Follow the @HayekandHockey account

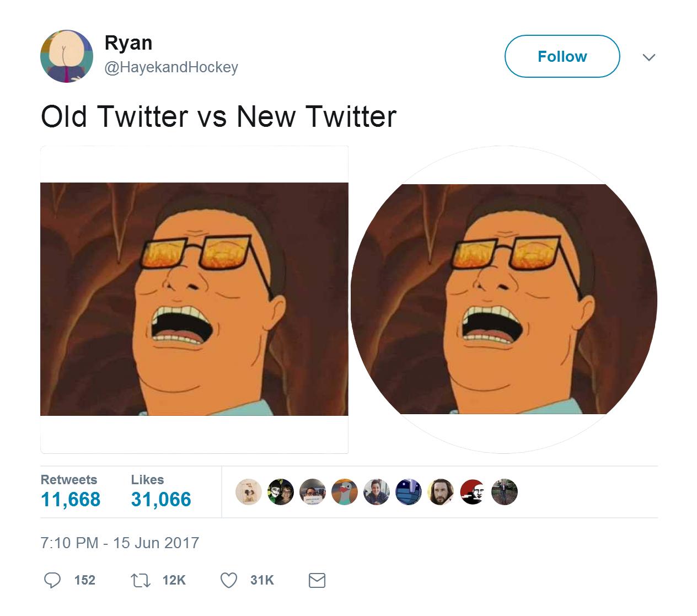click(562, 56)
